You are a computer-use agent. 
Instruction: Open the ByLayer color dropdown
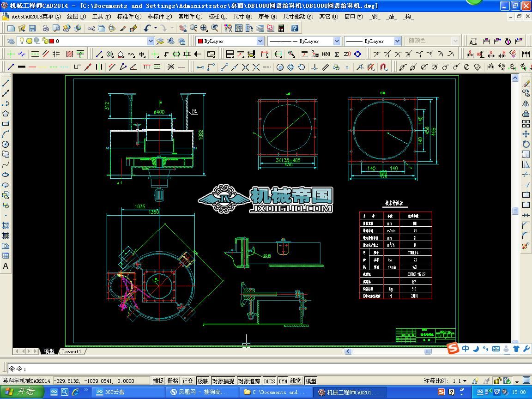[x=260, y=41]
